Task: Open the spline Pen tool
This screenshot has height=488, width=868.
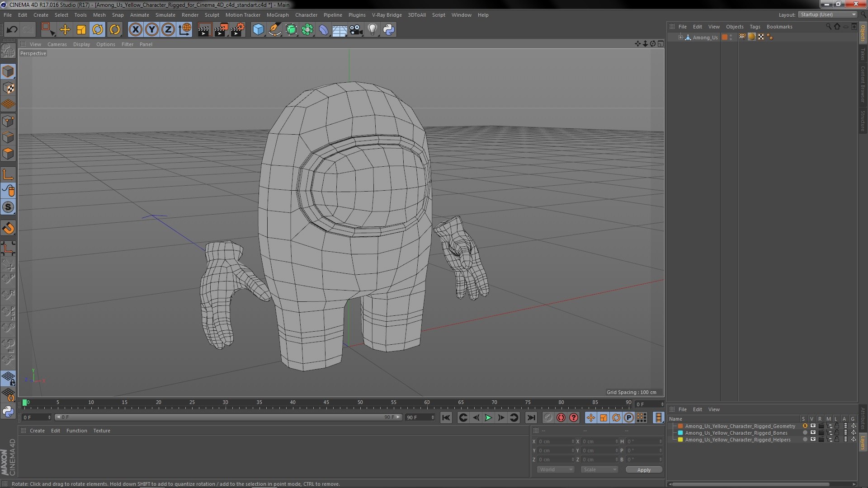Action: pos(274,30)
